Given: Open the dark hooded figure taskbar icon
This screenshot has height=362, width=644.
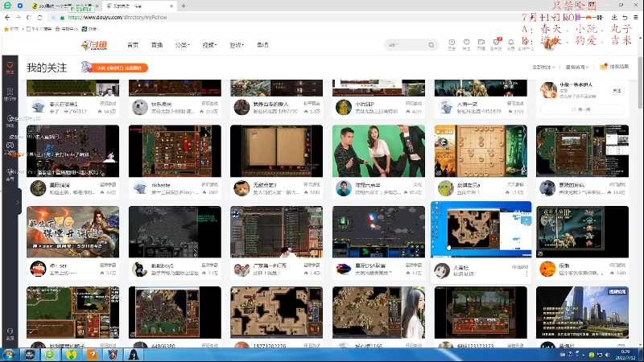Looking at the screenshot, I should 134,354.
